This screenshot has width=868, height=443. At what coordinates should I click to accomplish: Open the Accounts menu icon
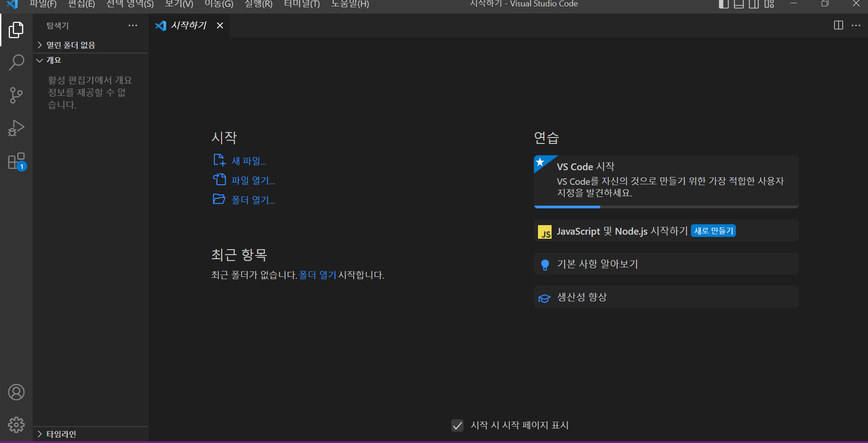click(16, 392)
